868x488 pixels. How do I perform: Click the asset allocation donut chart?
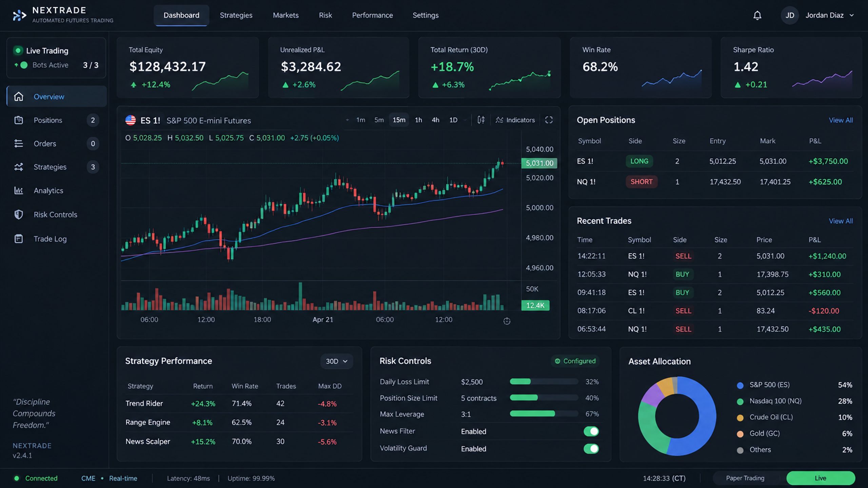coord(677,416)
